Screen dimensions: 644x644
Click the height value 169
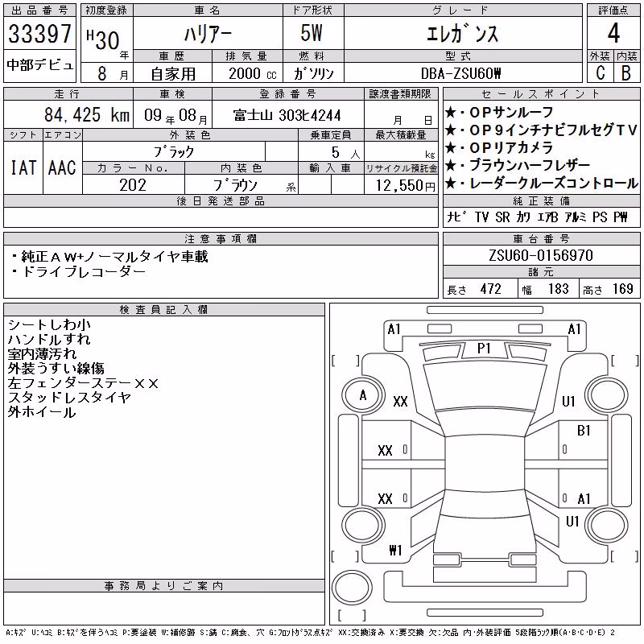point(622,289)
